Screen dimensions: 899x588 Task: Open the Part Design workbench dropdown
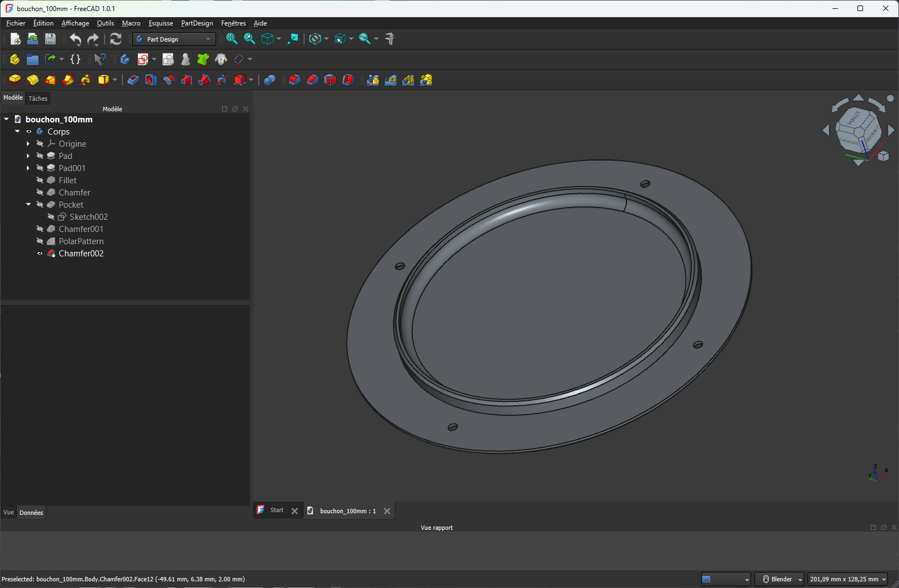(174, 39)
